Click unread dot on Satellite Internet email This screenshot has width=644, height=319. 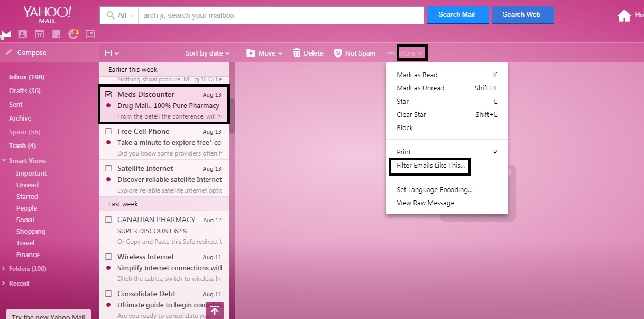click(x=108, y=179)
